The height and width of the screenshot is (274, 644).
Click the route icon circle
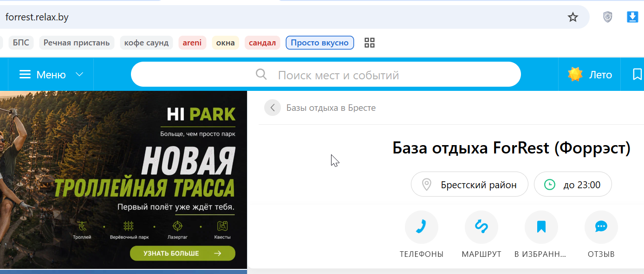(481, 227)
